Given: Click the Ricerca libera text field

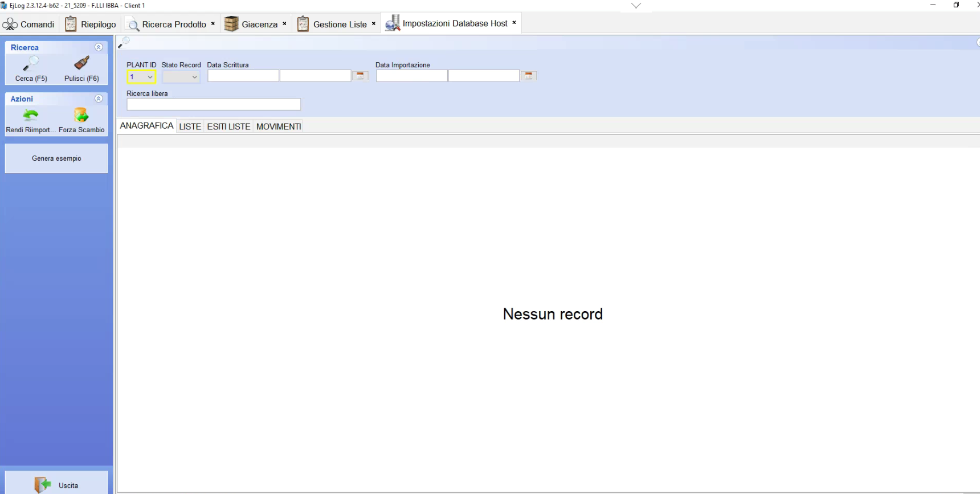Looking at the screenshot, I should [x=214, y=104].
